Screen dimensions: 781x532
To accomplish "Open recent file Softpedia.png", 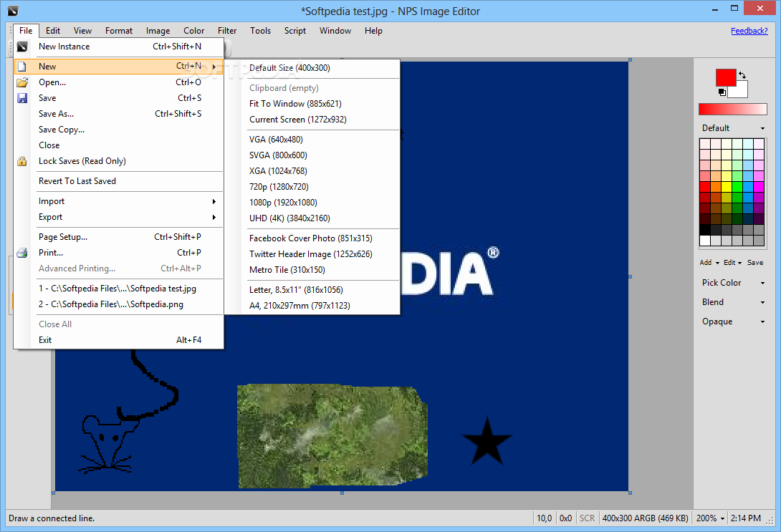I will [x=118, y=304].
